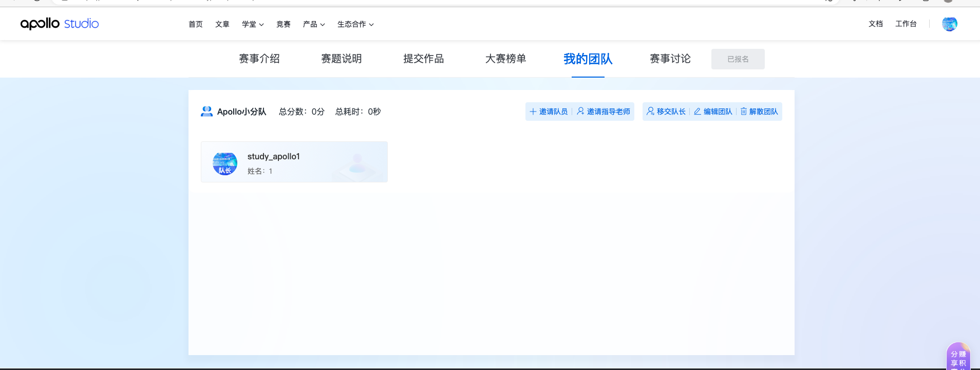
Task: Click the plus icon for 邀请队员
Action: (x=533, y=112)
